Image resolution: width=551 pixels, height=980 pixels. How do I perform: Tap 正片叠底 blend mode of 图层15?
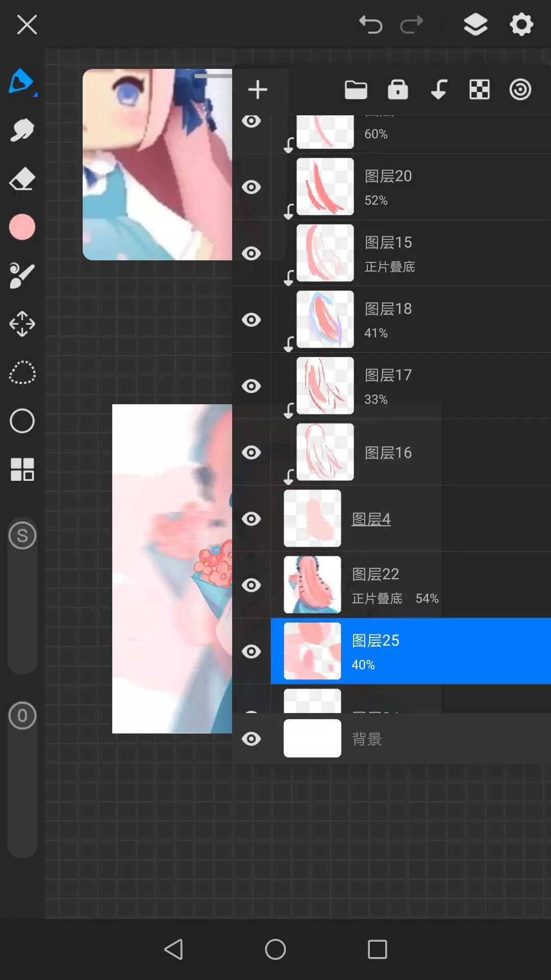tap(390, 267)
